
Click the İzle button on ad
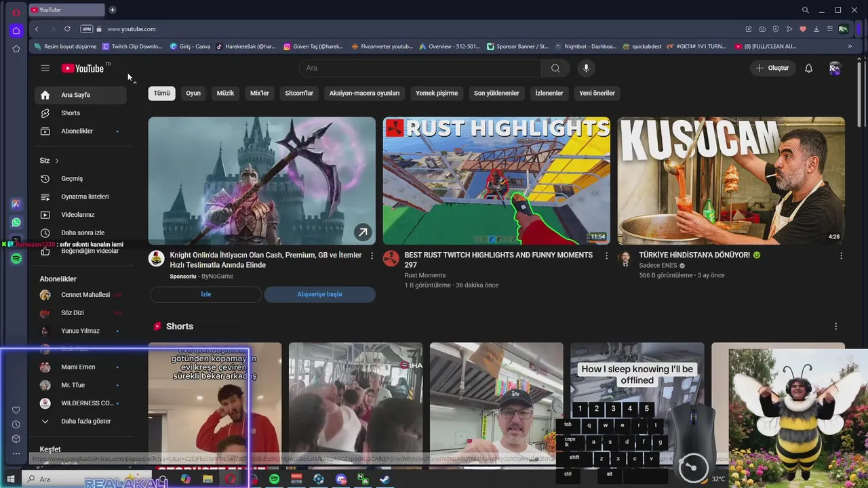pos(205,294)
